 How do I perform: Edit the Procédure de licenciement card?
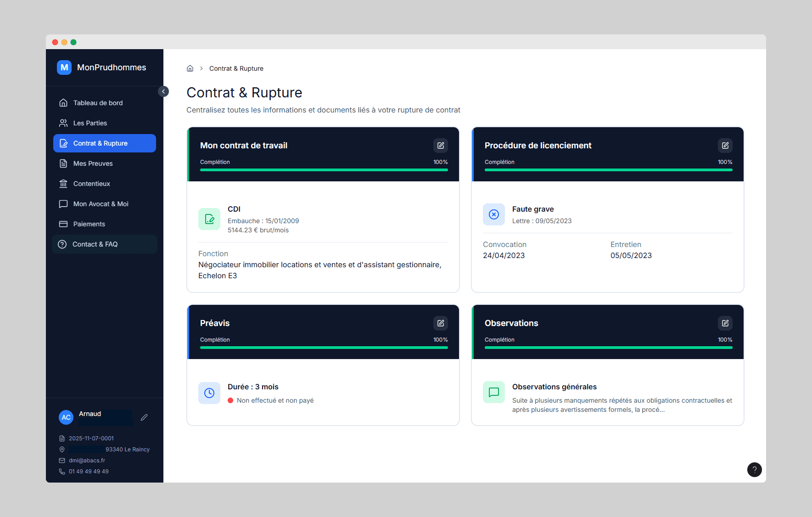(x=725, y=146)
